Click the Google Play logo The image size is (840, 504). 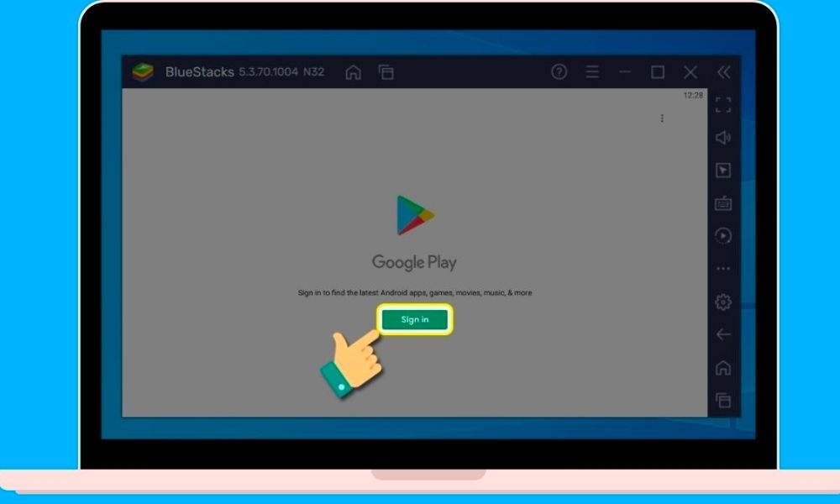pos(415,215)
